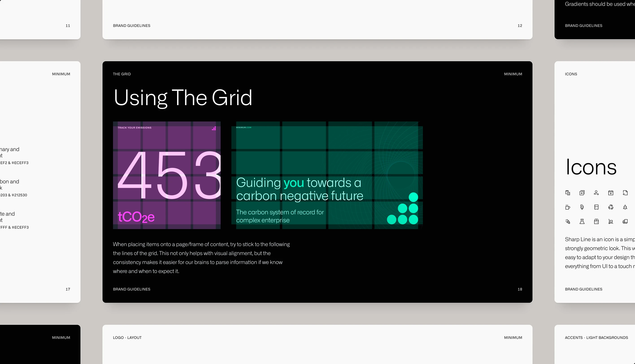
Task: Click the 'MINIMUM.COM' label
Action: pos(244,128)
